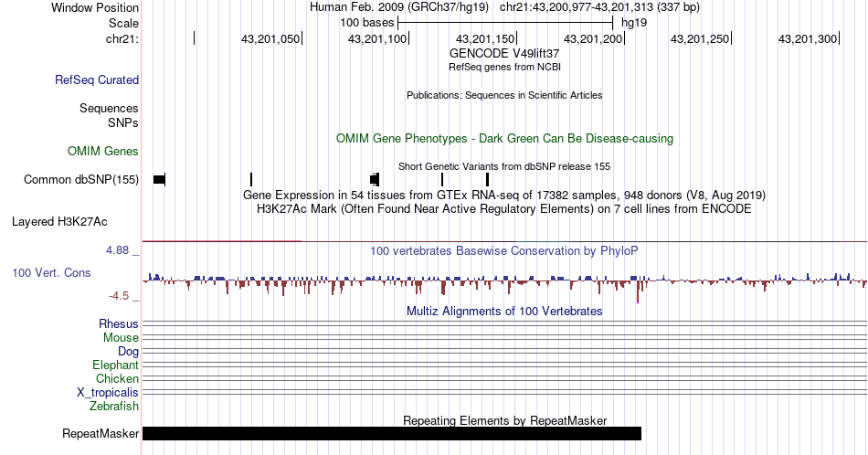Click 'Human Feb. 2009 (GRCh37/hg19)' header text
The width and height of the screenshot is (868, 455).
point(399,7)
